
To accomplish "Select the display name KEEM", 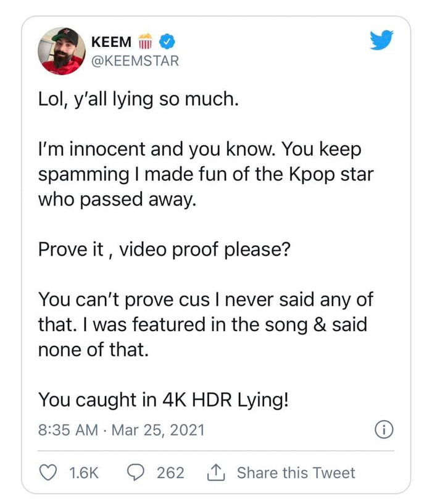I will [x=111, y=42].
